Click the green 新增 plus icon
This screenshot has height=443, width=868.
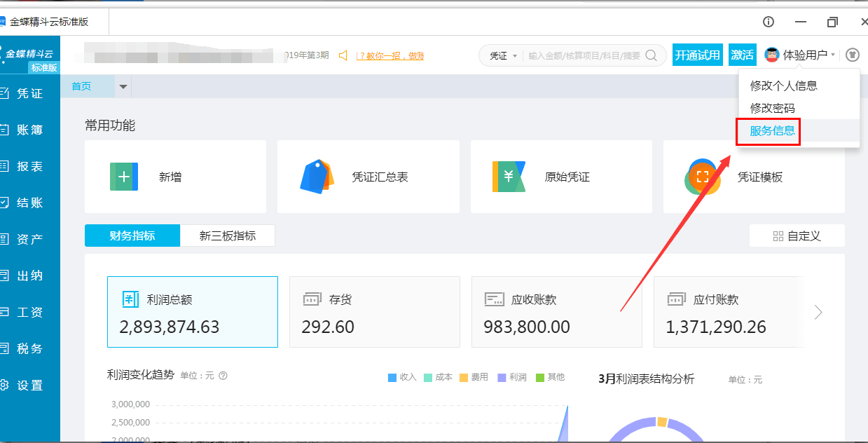coord(124,177)
